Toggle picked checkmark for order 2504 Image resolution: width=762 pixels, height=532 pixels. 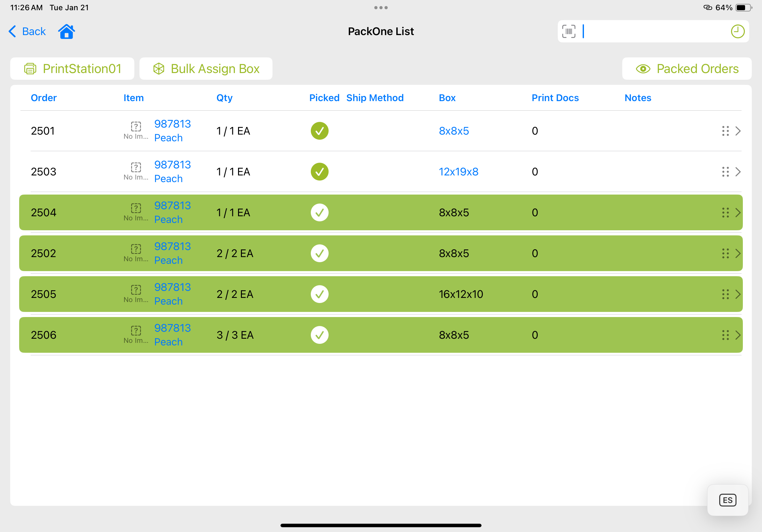pos(319,213)
